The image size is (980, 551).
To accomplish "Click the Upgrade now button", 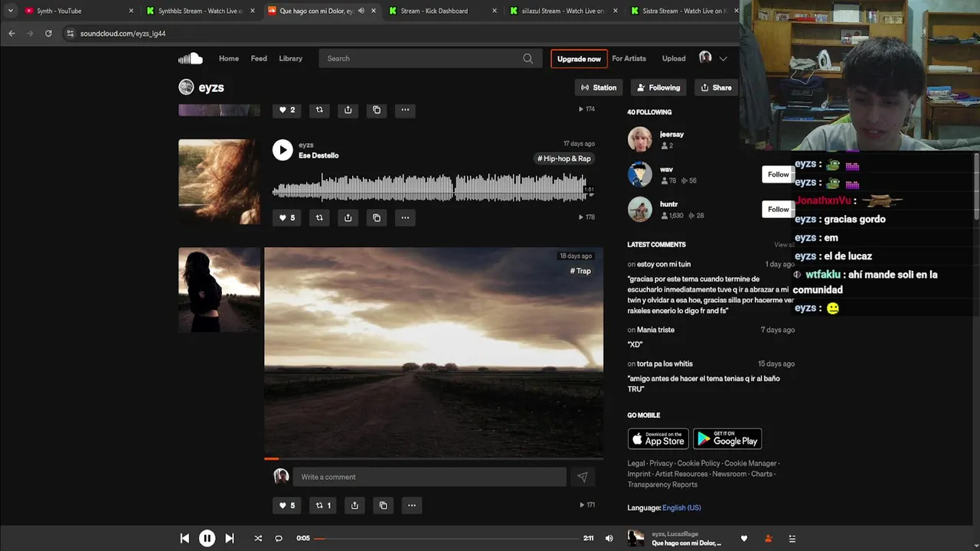I will [x=579, y=59].
